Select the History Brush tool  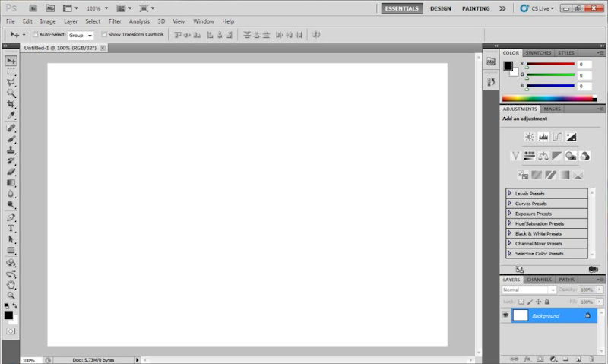pyautogui.click(x=11, y=160)
